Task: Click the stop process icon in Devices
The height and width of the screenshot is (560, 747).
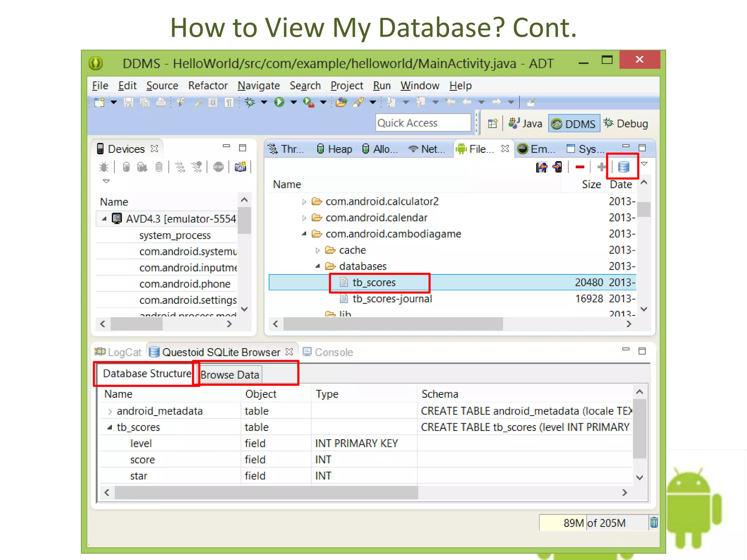Action: (x=218, y=167)
